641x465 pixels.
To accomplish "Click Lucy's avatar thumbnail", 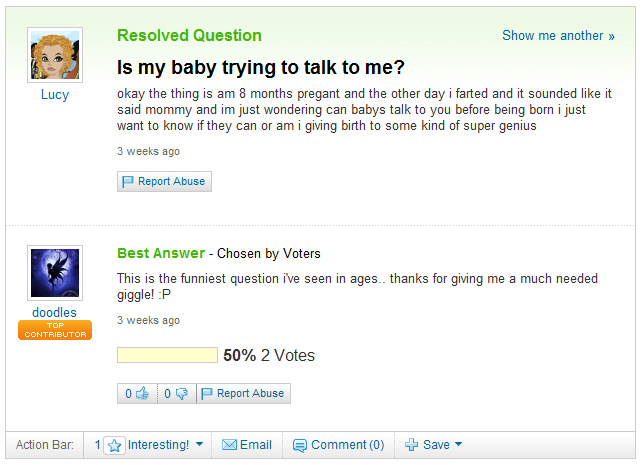I will [55, 55].
